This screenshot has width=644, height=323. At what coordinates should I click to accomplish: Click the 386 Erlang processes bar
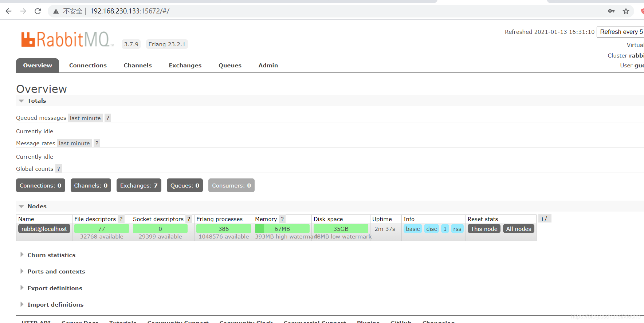(x=224, y=229)
